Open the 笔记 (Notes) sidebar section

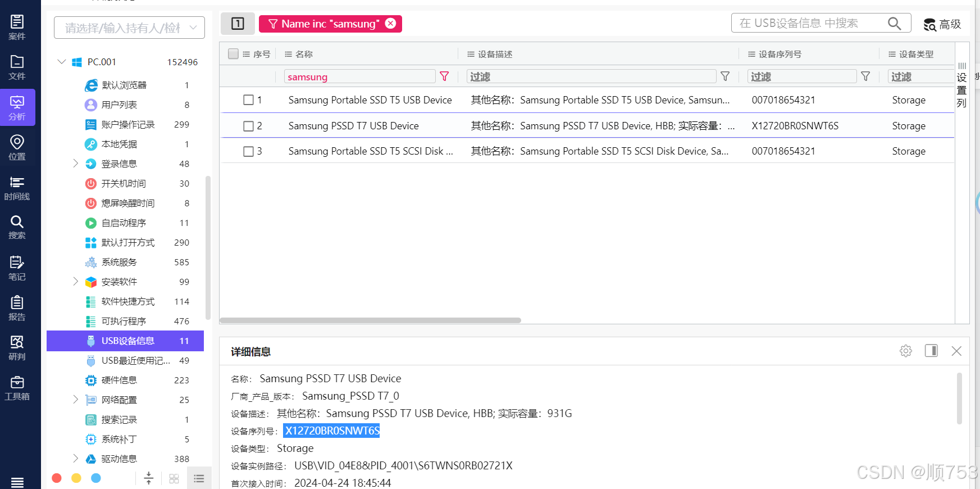click(x=17, y=268)
